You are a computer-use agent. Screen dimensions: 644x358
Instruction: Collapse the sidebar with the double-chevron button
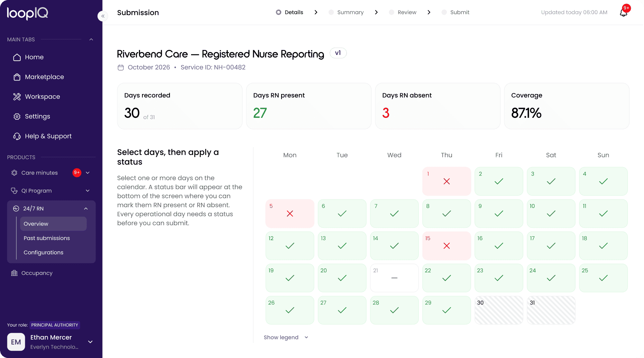(x=103, y=16)
